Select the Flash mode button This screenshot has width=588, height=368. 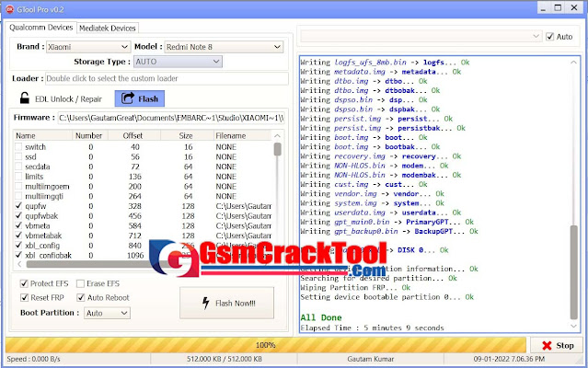[x=140, y=98]
